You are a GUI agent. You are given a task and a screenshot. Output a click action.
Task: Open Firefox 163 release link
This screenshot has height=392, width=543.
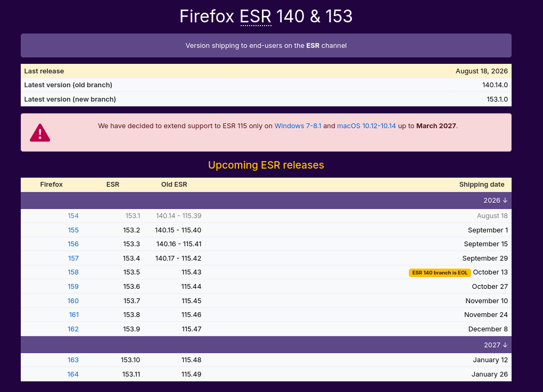(x=73, y=360)
